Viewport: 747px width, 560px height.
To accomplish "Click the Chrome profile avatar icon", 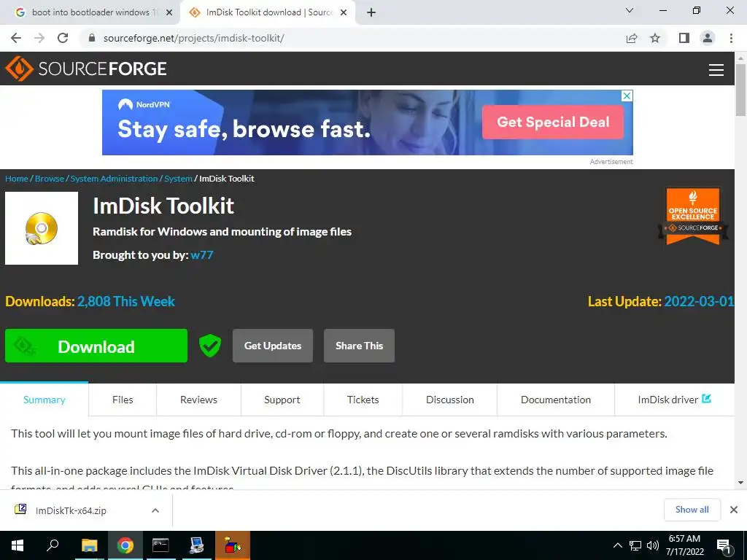I will (708, 38).
